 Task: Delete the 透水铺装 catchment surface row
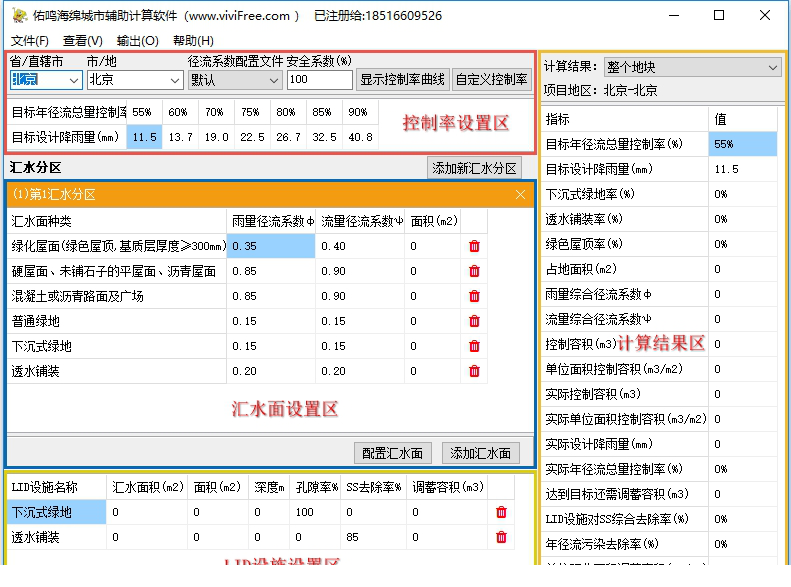[x=474, y=371]
